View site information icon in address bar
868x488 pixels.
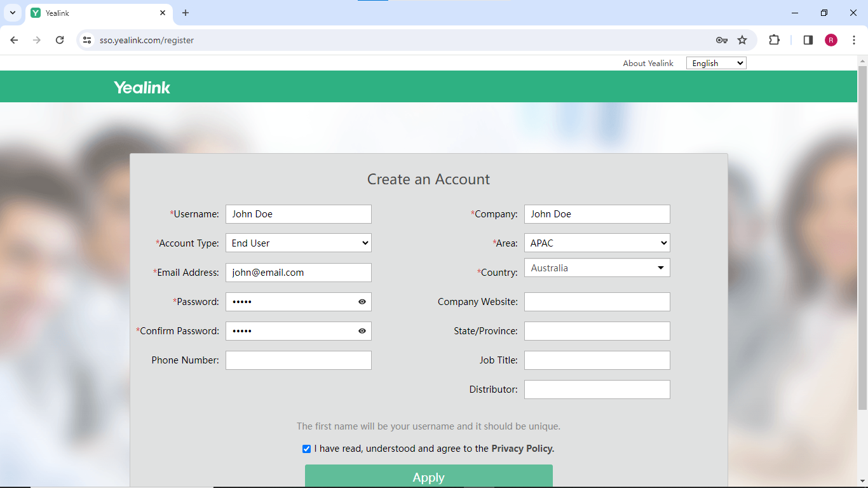click(x=87, y=40)
